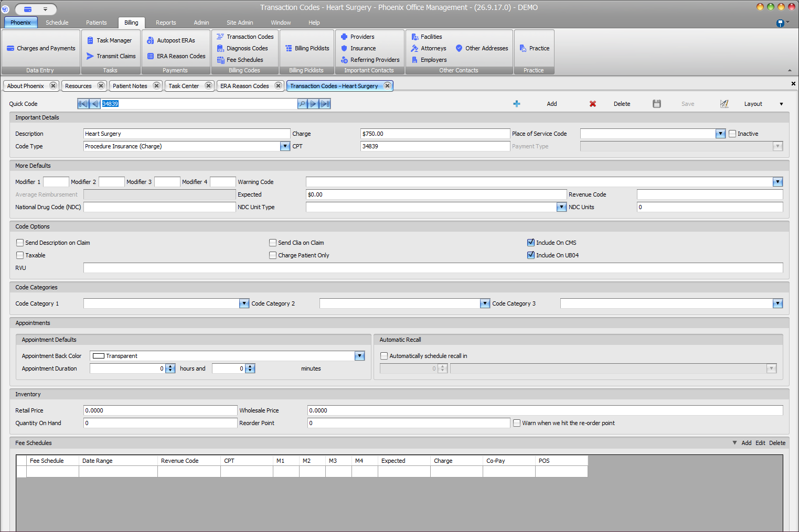Enable Send Description on Claim
The height and width of the screenshot is (532, 799).
(x=20, y=243)
